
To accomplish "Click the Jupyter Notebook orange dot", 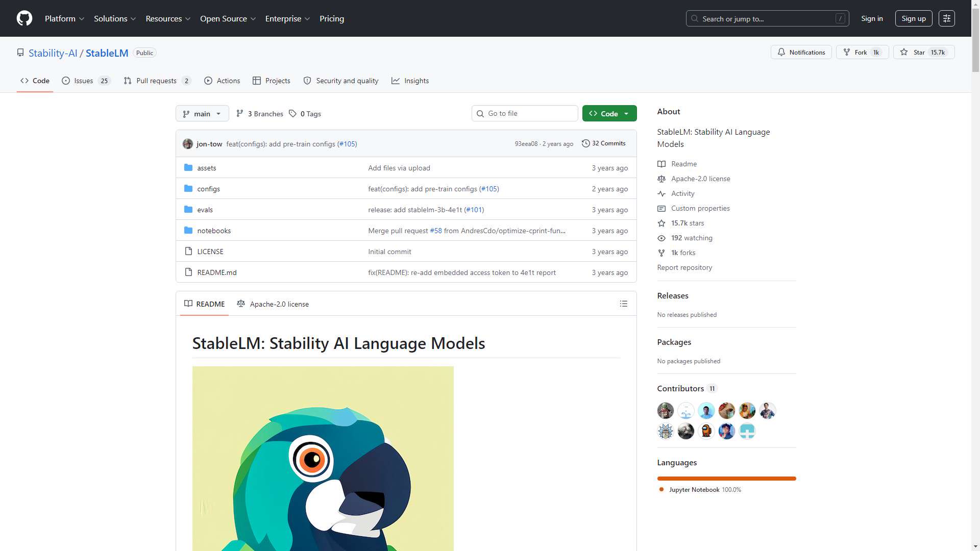I will pos(661,489).
